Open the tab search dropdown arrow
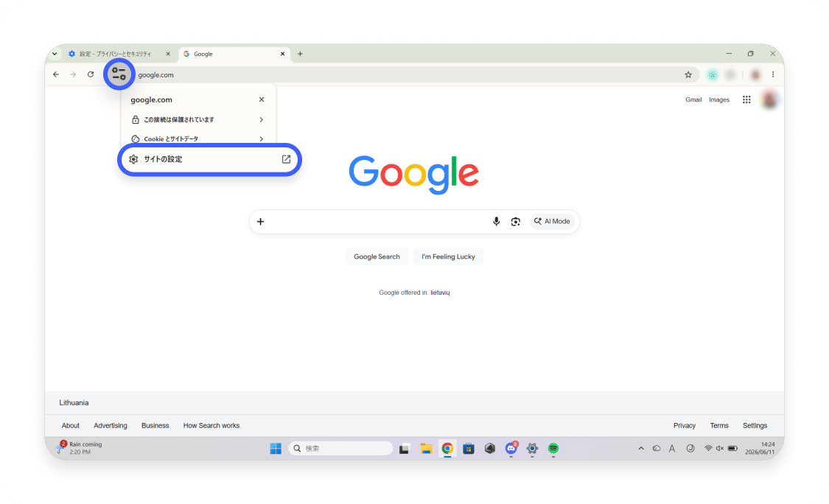Viewport: 829px width, 504px height. pos(55,53)
